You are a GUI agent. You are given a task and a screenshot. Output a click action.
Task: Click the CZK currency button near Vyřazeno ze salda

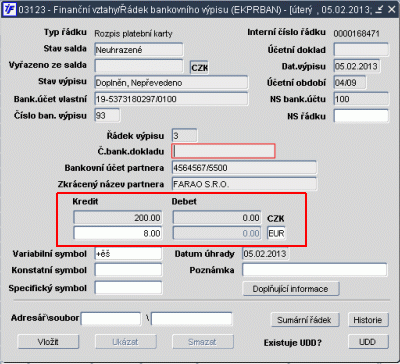pos(199,68)
